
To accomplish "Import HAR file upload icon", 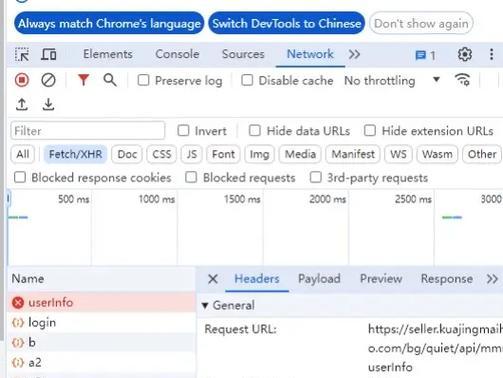I will (x=22, y=104).
